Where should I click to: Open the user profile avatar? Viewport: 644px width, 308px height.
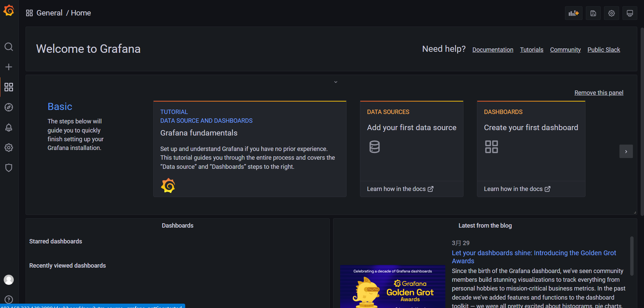[9, 280]
